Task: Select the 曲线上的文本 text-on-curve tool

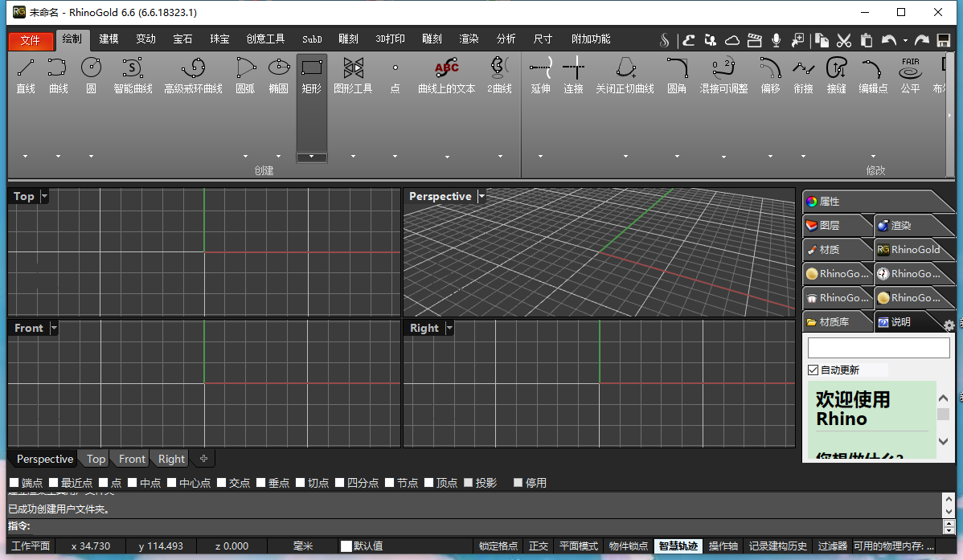Action: tap(446, 76)
